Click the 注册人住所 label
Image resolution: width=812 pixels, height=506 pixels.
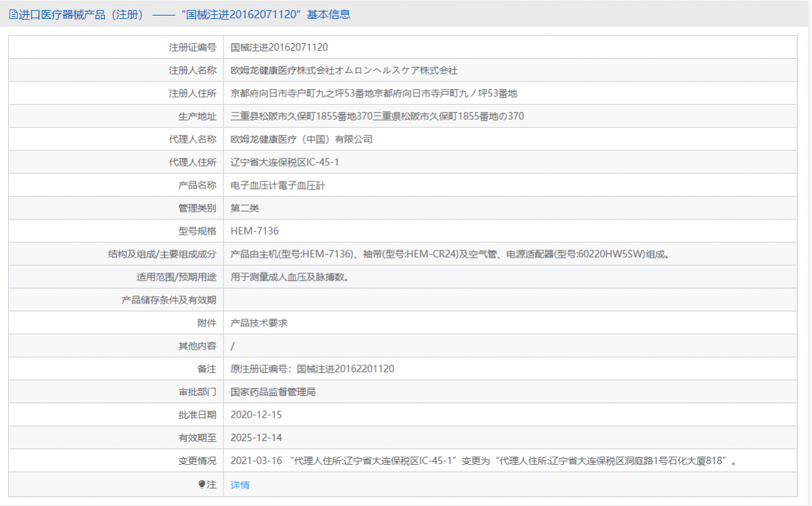193,93
